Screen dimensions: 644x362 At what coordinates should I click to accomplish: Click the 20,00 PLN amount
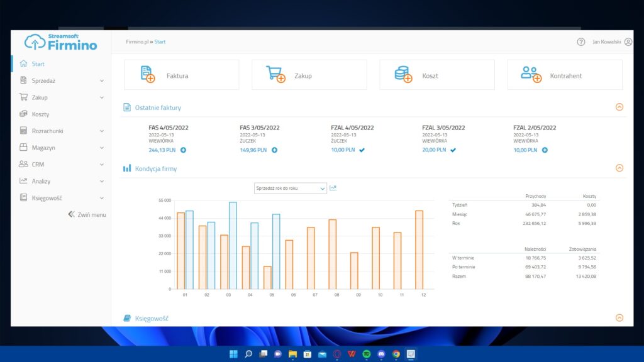point(434,150)
